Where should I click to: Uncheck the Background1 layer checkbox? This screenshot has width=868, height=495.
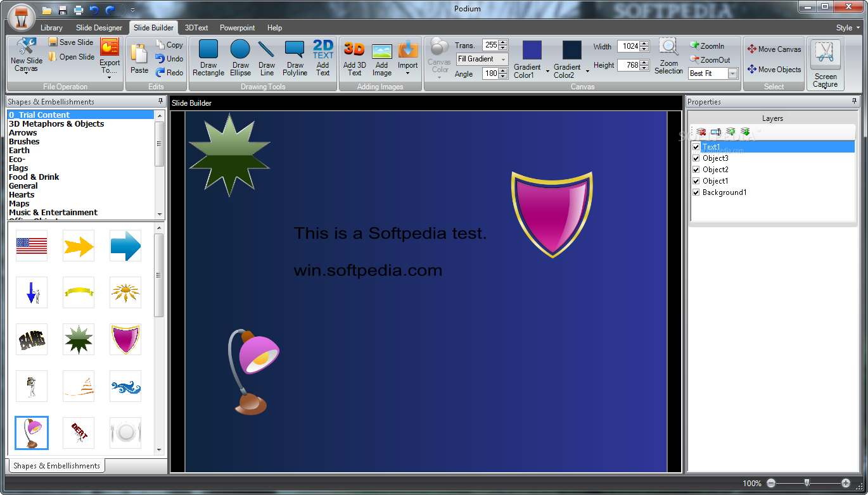pos(696,192)
